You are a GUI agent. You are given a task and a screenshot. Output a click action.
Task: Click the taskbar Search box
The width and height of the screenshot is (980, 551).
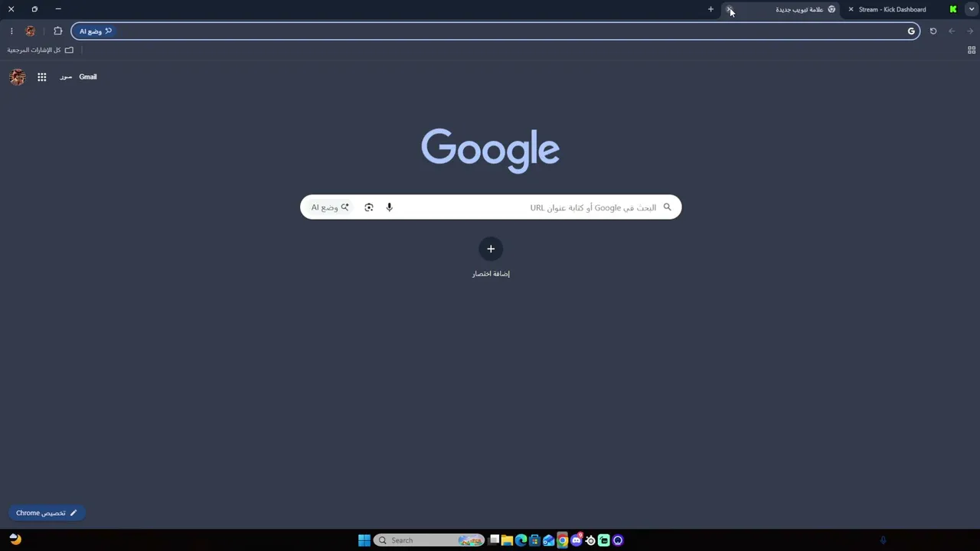click(x=430, y=540)
